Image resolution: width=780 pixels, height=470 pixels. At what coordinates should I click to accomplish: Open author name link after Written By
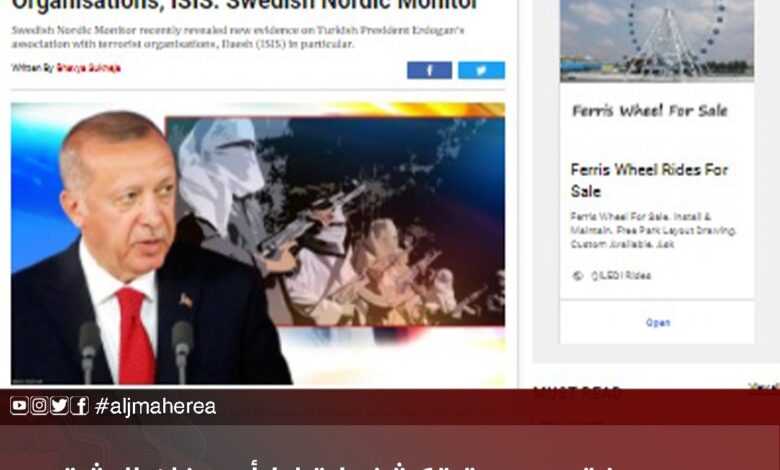click(x=88, y=68)
